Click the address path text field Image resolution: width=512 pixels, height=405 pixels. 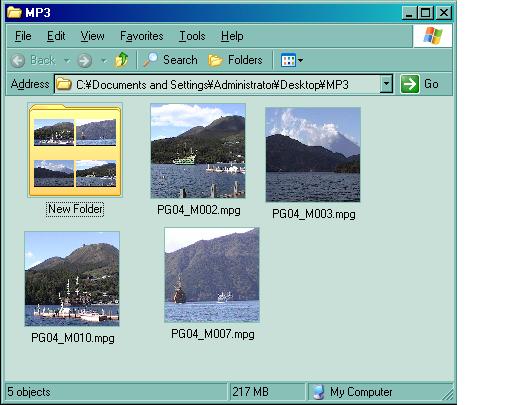click(x=217, y=84)
